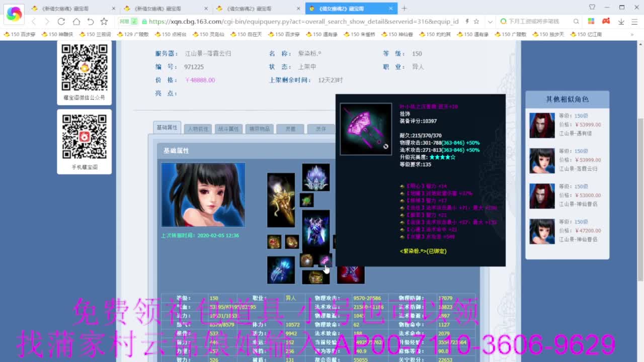This screenshot has height=362, width=644.
Task: Click the red boots equipment icon
Action: (351, 275)
